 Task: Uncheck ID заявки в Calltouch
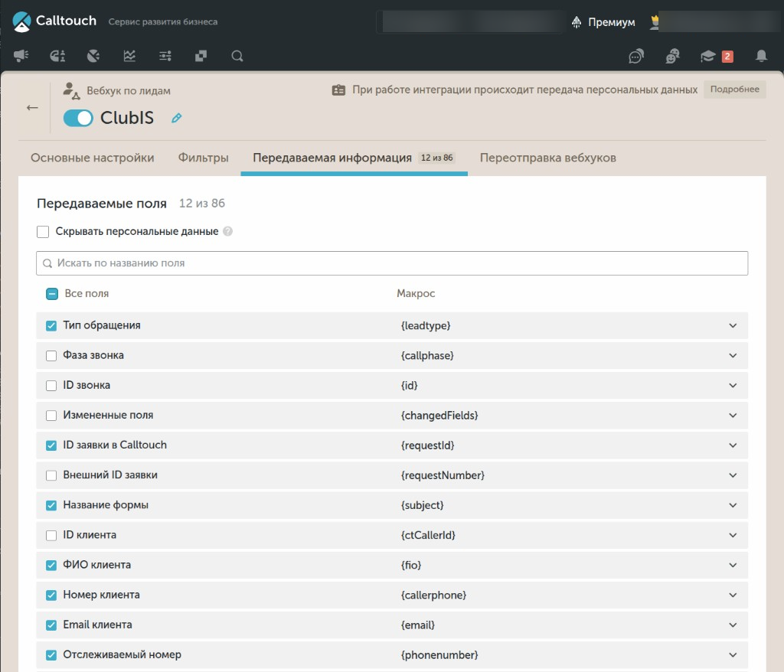(51, 445)
